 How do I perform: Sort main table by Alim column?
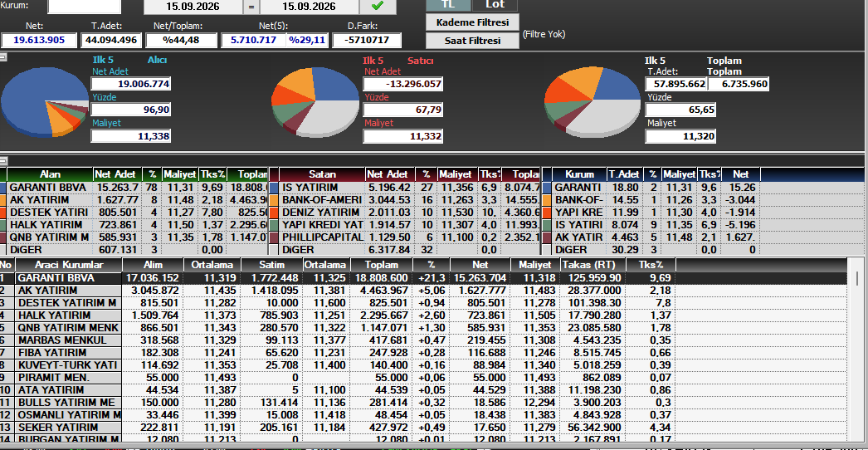(153, 265)
